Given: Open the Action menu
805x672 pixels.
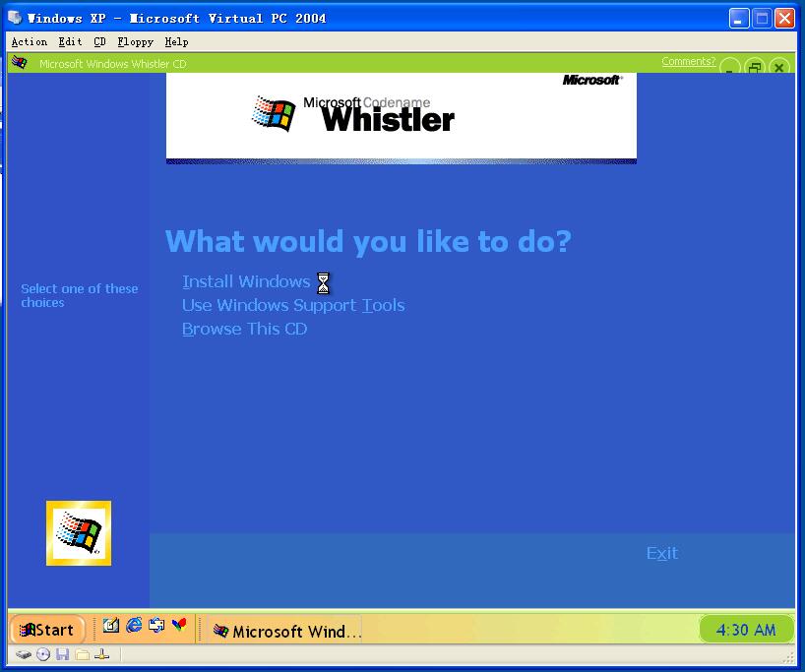Looking at the screenshot, I should [30, 42].
